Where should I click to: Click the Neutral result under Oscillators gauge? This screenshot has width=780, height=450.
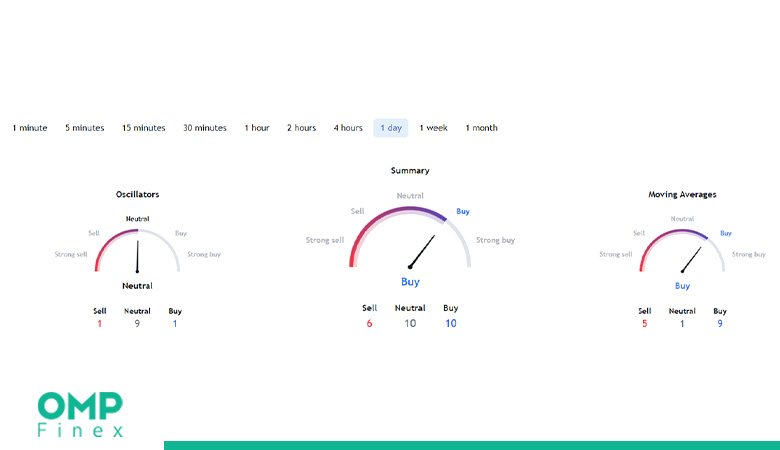[x=137, y=286]
